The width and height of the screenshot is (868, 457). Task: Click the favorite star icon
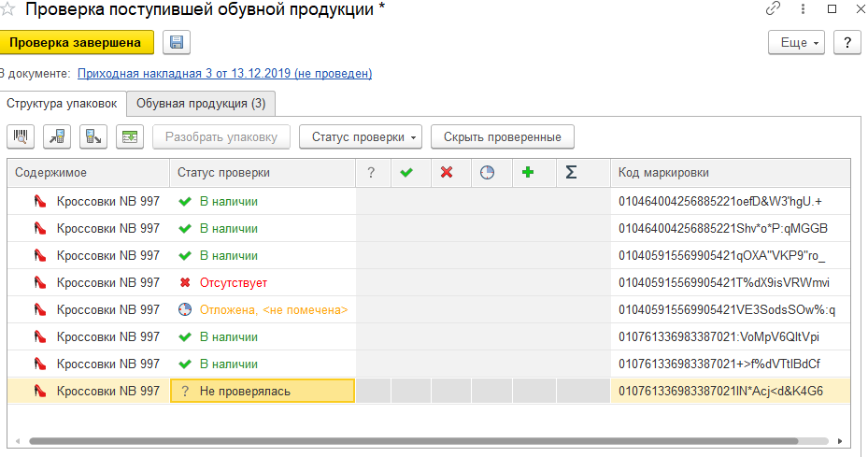tap(7, 8)
